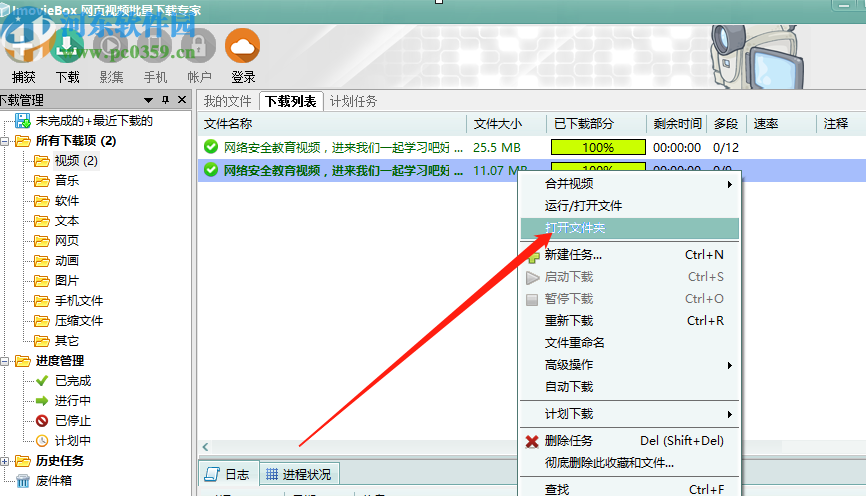Collapse the 所有下载项 (2) tree node
Screen dimensions: 866x496
(x=5, y=141)
